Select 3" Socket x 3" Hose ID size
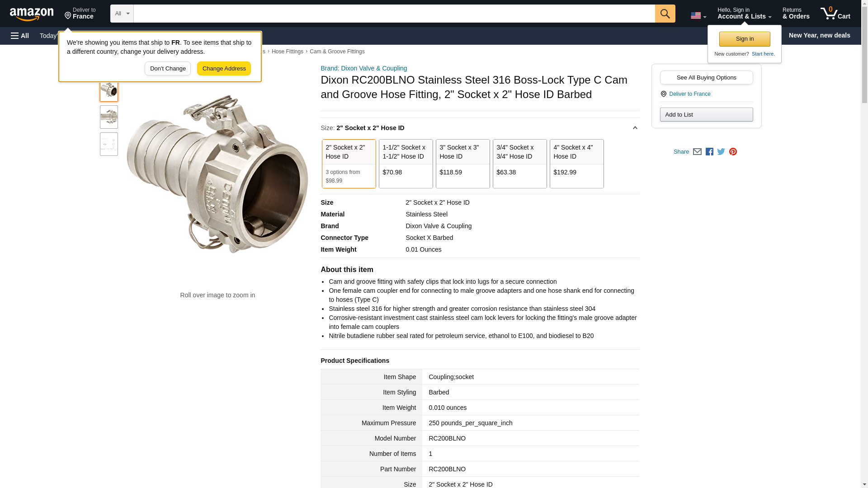 [x=462, y=163]
